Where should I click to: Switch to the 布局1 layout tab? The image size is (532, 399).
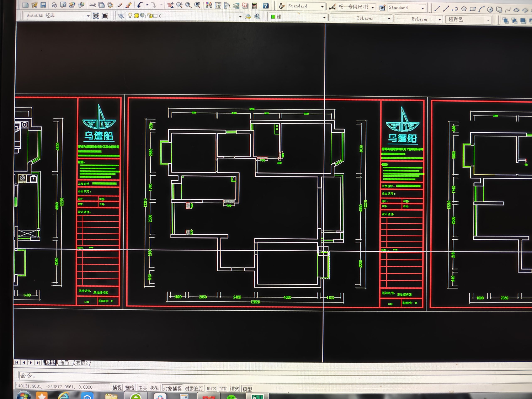click(x=65, y=363)
